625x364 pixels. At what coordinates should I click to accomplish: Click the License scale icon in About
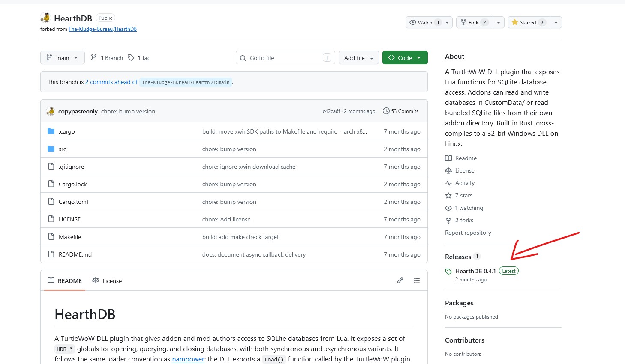[x=448, y=170]
